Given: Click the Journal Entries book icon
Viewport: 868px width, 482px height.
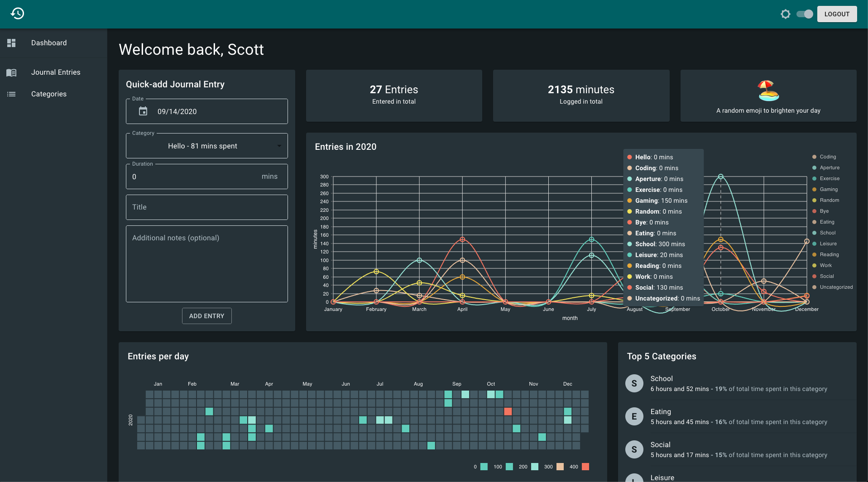Looking at the screenshot, I should pyautogui.click(x=11, y=72).
